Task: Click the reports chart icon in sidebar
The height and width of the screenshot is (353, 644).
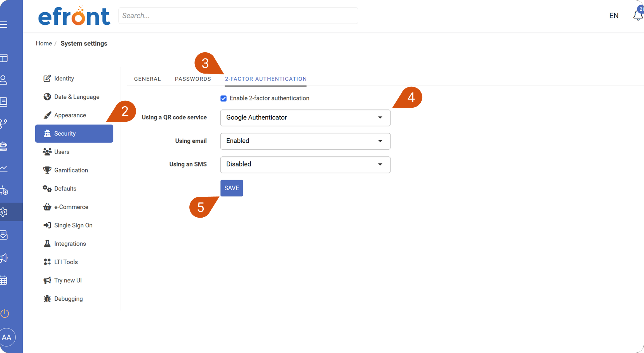Action: pyautogui.click(x=4, y=168)
